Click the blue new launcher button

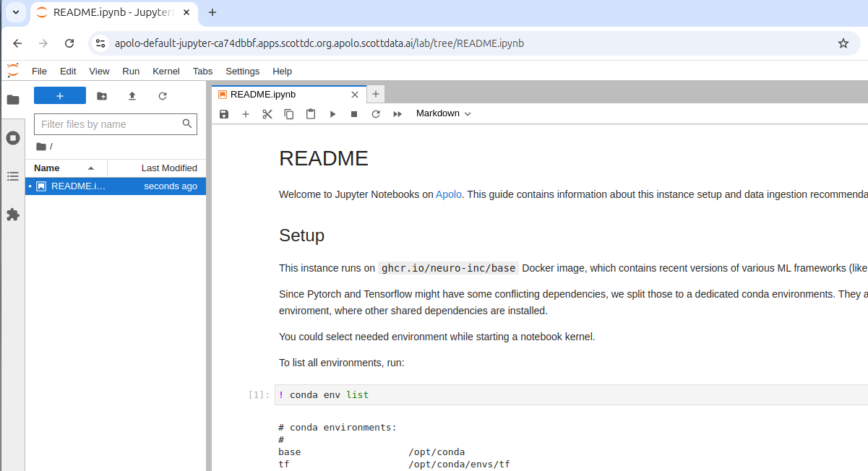(60, 96)
